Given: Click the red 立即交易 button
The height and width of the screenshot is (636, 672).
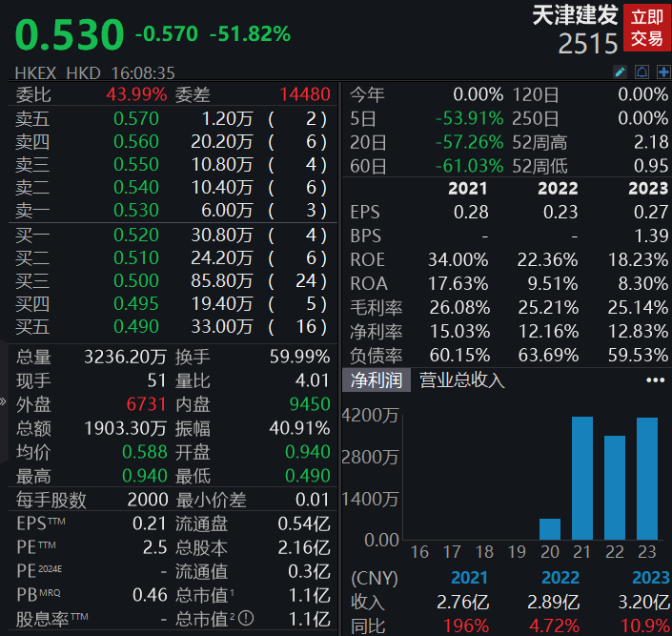Looking at the screenshot, I should tap(647, 28).
